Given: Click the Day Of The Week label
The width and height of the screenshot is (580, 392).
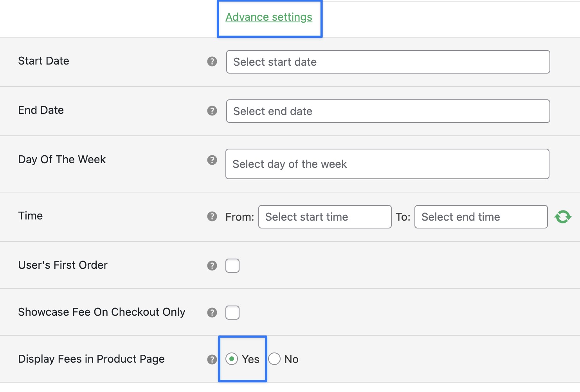Looking at the screenshot, I should 62,159.
